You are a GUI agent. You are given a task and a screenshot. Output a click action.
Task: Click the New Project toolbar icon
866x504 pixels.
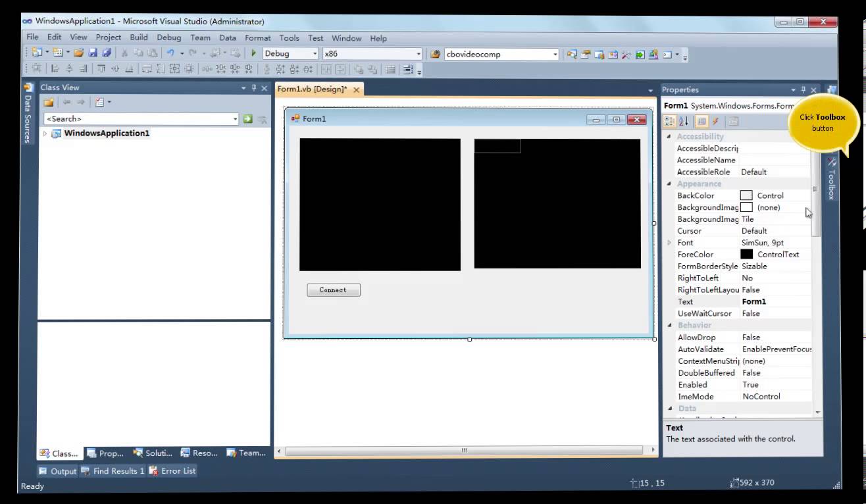(x=37, y=53)
